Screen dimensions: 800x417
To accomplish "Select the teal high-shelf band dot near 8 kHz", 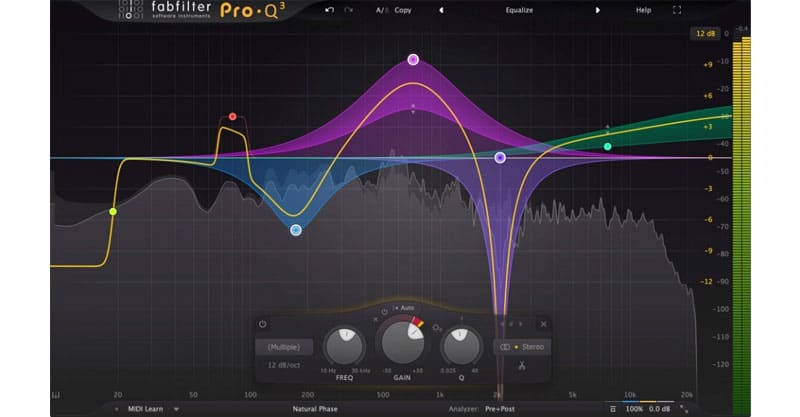I will point(608,146).
